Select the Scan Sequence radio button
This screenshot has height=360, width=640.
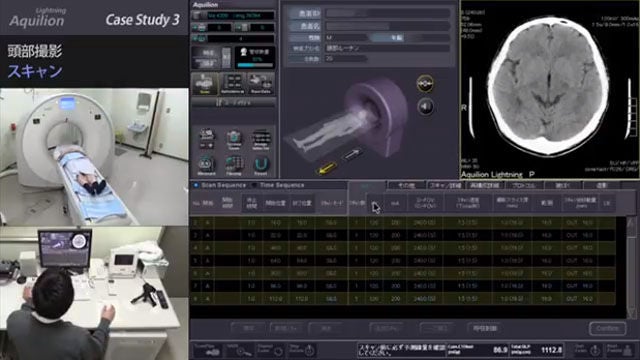coord(196,185)
